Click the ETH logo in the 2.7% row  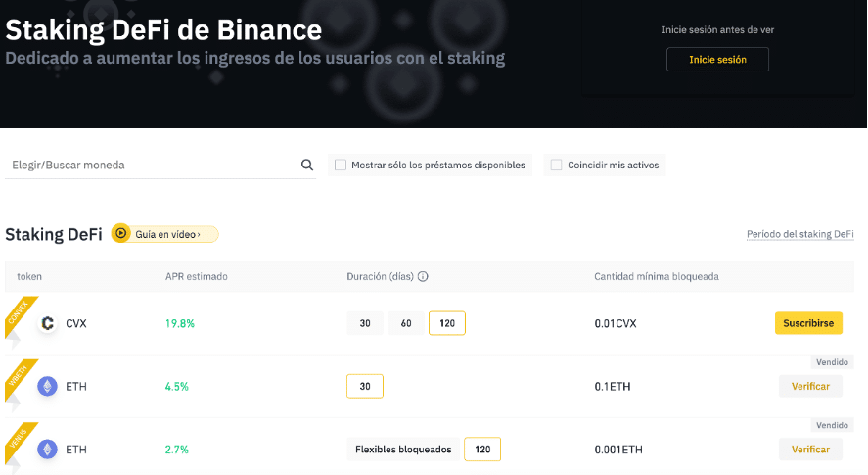tap(47, 449)
